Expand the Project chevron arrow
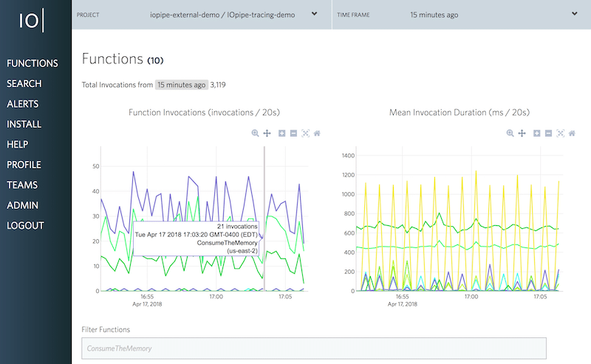 pos(314,14)
